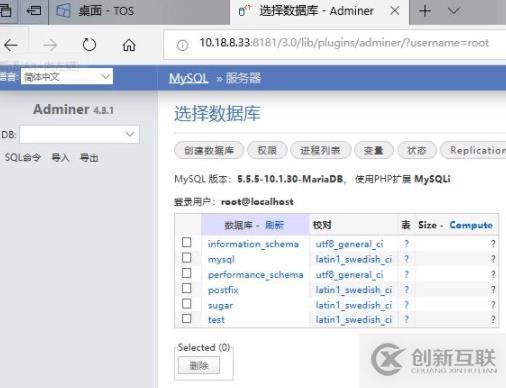Viewport: 506px width, 388px height.
Task: Click the browser forward arrow
Action: 50,45
